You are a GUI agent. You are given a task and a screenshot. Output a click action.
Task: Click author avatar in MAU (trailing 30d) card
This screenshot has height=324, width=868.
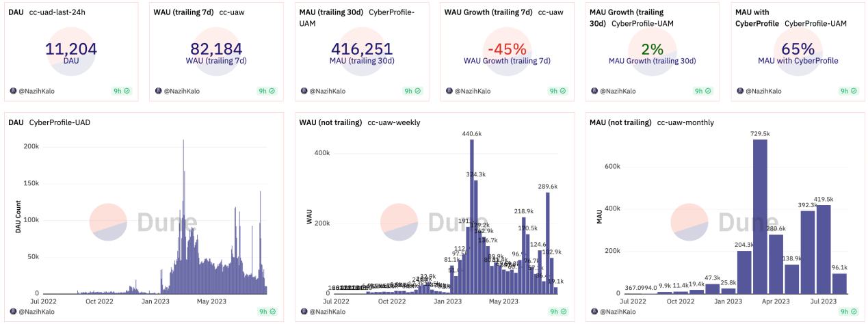(x=303, y=91)
